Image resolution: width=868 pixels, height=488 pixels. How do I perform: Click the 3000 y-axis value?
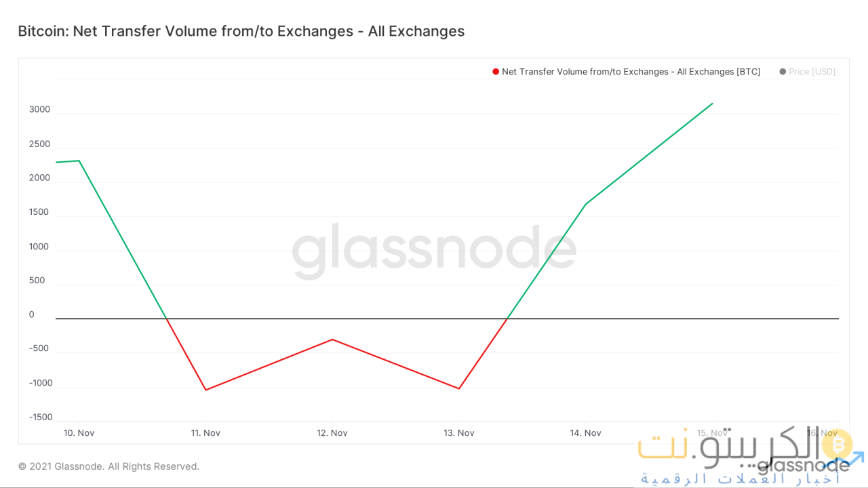[x=40, y=110]
